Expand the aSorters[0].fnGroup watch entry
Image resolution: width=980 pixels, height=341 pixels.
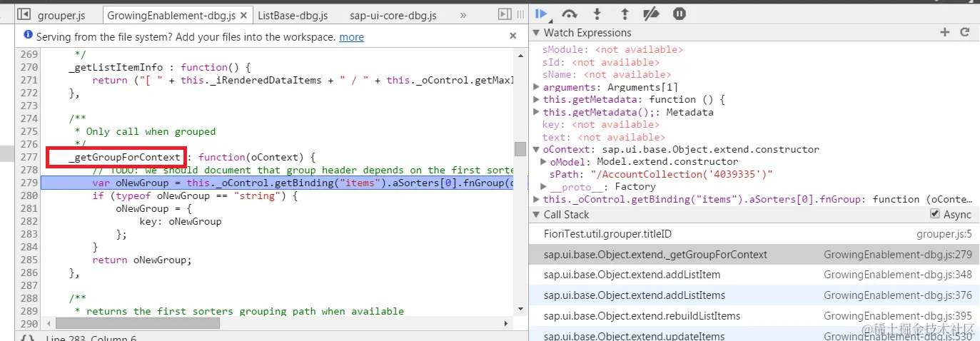pyautogui.click(x=537, y=200)
